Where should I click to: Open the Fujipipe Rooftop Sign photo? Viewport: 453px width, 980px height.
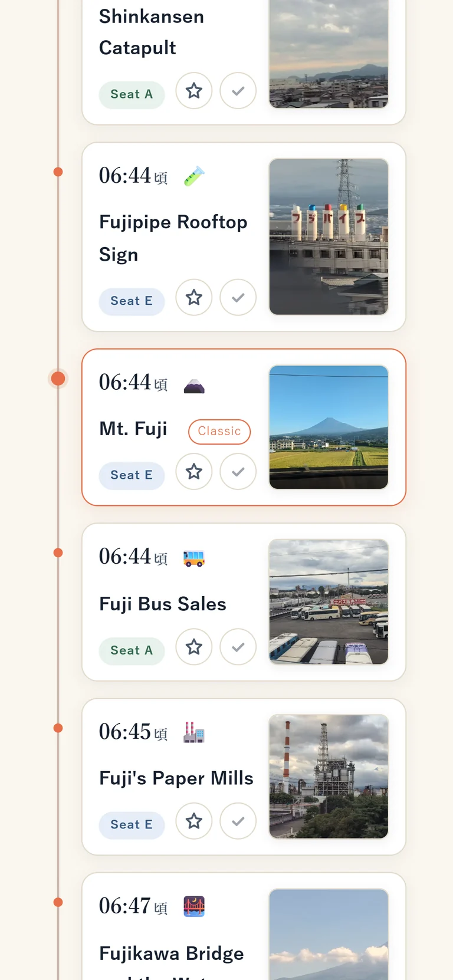coord(329,237)
